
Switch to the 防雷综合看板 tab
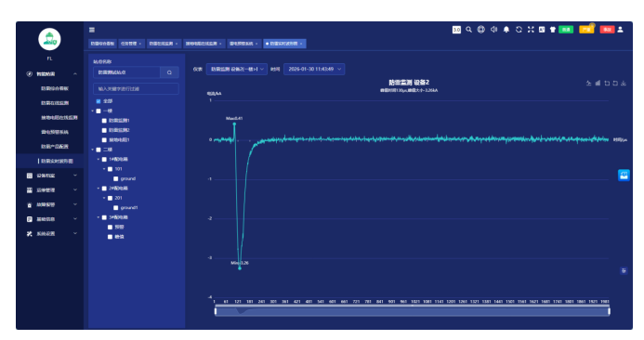[x=102, y=44]
